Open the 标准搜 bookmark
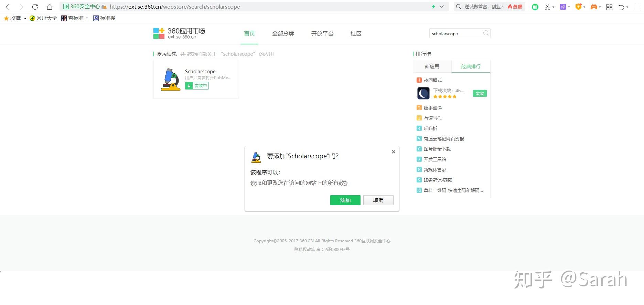This screenshot has height=305, width=644. [105, 18]
